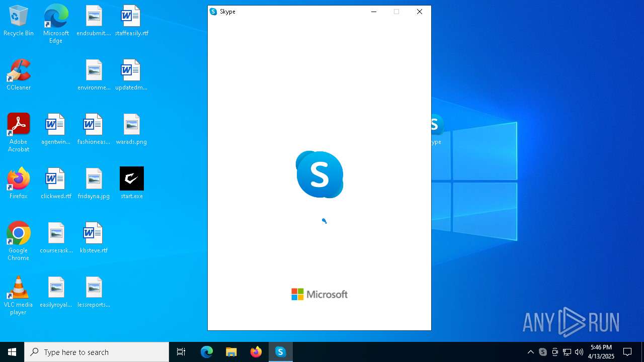
Task: Select the endsubmit image file on desktop
Action: [94, 21]
